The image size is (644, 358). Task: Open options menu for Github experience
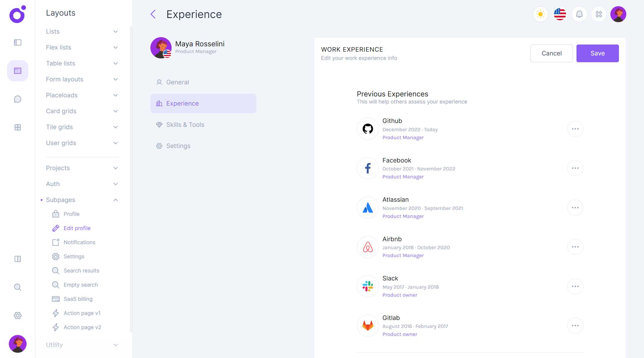(x=575, y=129)
